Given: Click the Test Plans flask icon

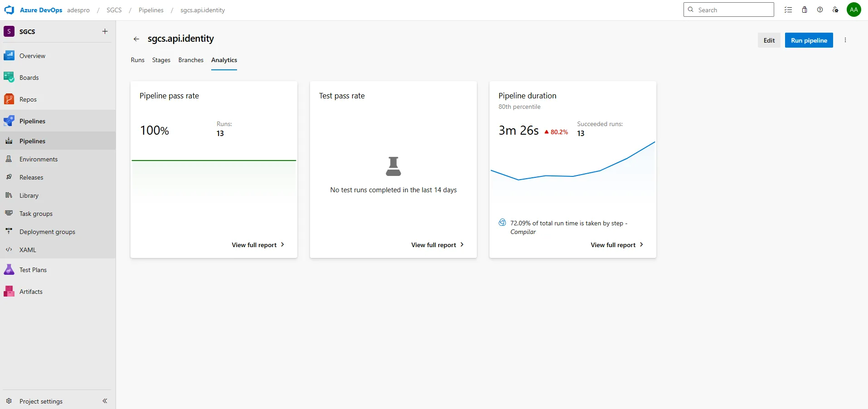Looking at the screenshot, I should (9, 270).
